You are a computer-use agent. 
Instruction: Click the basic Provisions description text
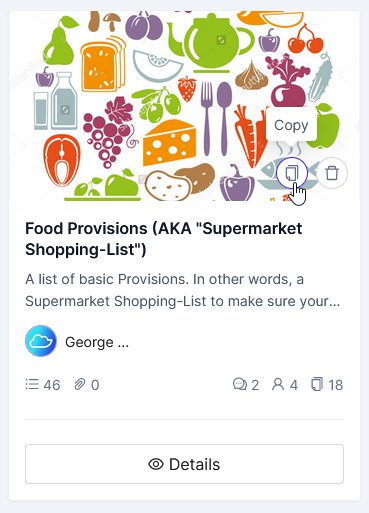coord(183,290)
